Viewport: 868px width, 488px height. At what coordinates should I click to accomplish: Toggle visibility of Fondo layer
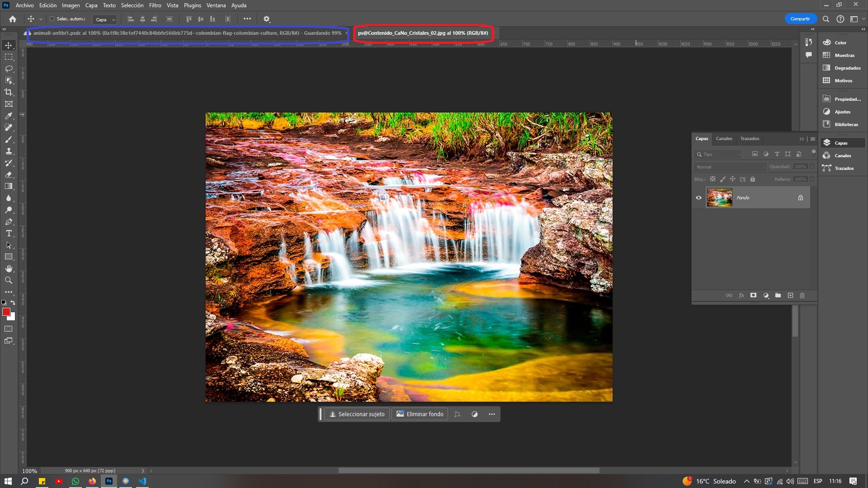point(698,197)
